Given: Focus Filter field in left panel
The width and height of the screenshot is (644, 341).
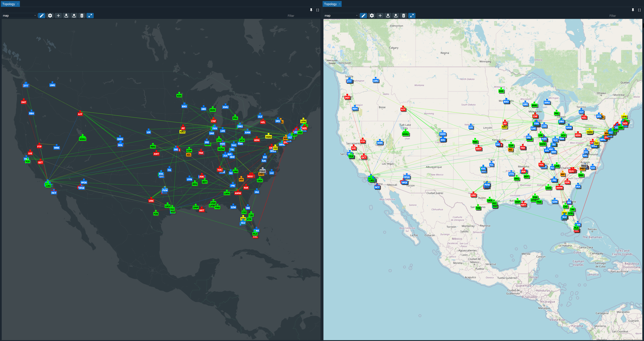Looking at the screenshot, I should [x=303, y=16].
